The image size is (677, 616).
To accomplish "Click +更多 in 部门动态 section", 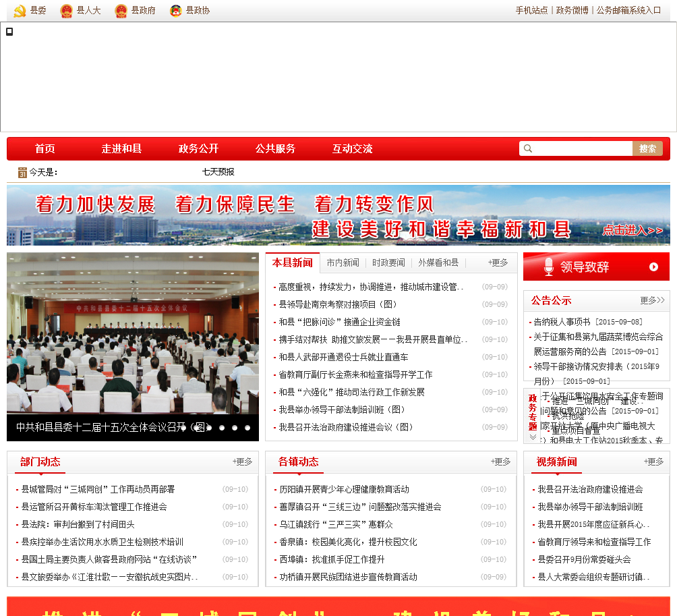I will coord(242,461).
